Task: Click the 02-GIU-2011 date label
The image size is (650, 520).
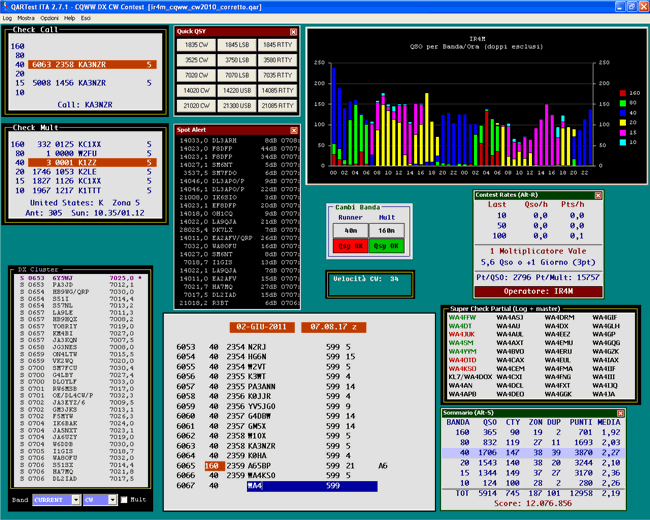Action: (262, 327)
